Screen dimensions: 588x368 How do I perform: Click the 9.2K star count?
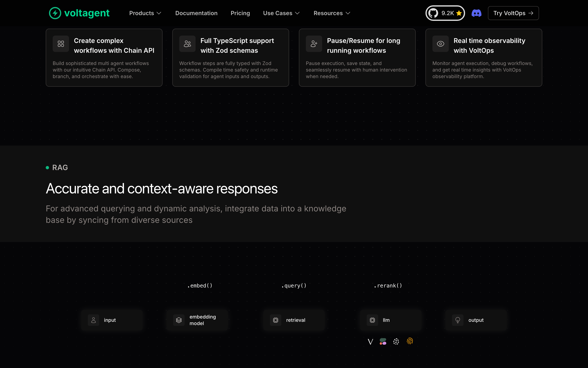448,13
